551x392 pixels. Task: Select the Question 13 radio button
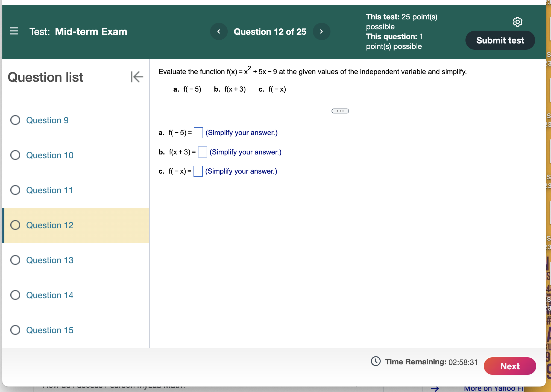tap(16, 260)
